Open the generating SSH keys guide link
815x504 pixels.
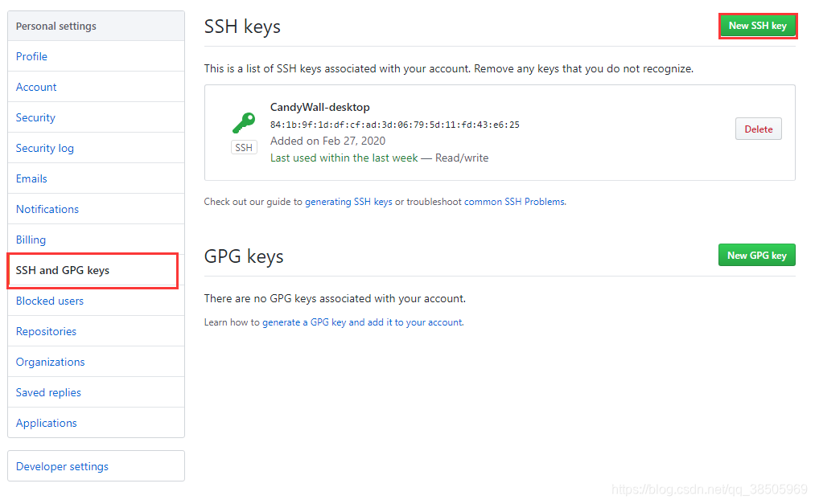point(348,202)
